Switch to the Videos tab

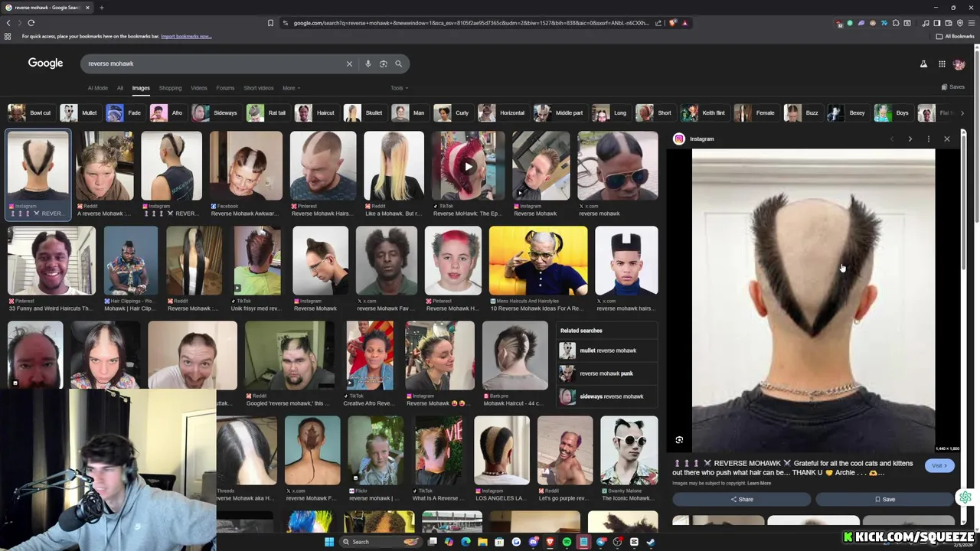[199, 88]
